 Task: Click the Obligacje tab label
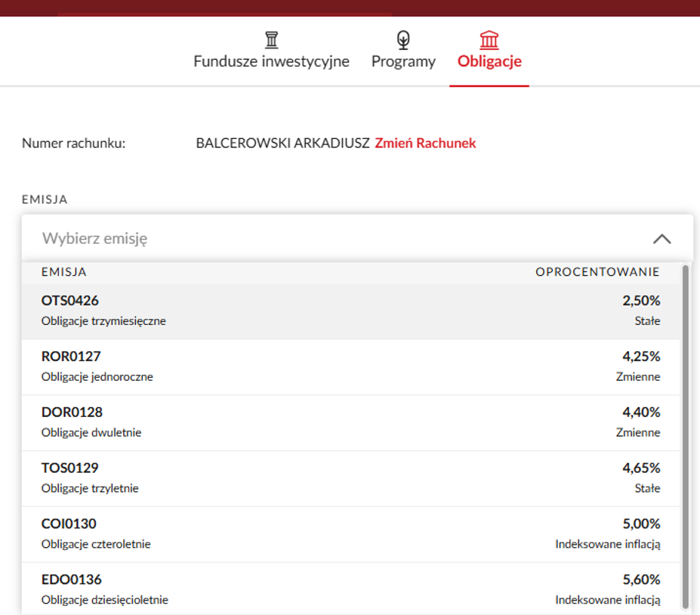[489, 62]
